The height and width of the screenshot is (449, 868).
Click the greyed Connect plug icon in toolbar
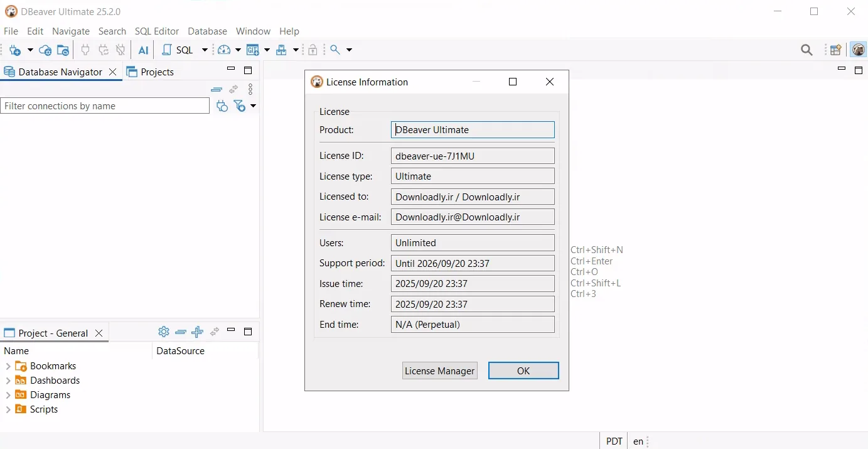pyautogui.click(x=85, y=50)
